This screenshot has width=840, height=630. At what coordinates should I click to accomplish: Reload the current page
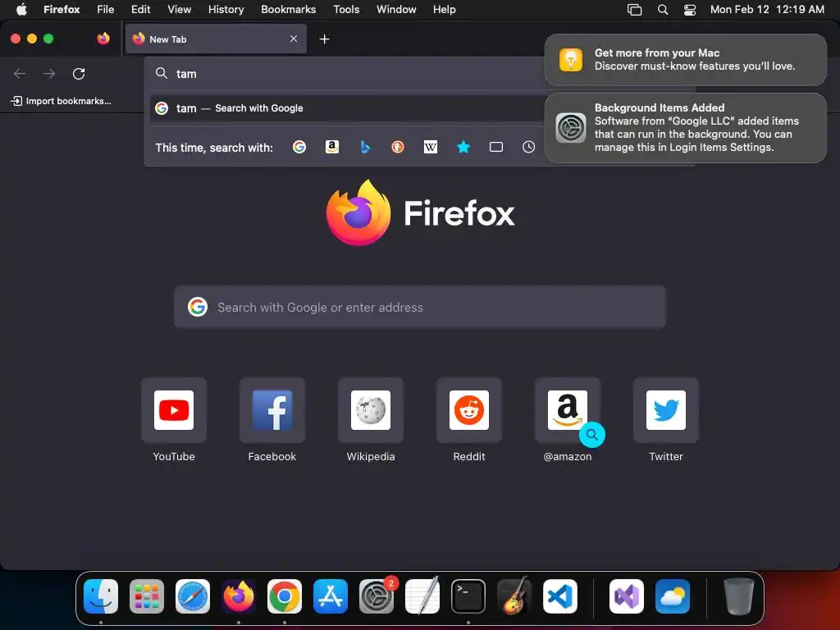(79, 73)
